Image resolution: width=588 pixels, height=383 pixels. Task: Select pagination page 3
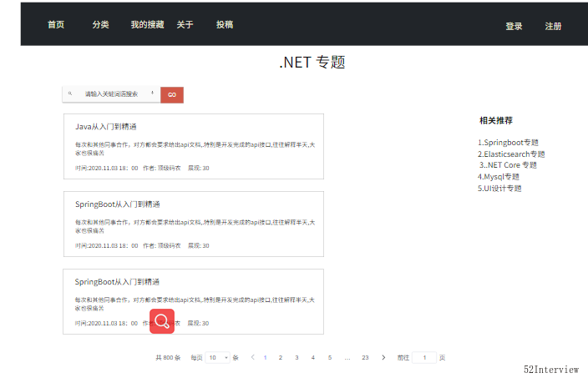(297, 357)
